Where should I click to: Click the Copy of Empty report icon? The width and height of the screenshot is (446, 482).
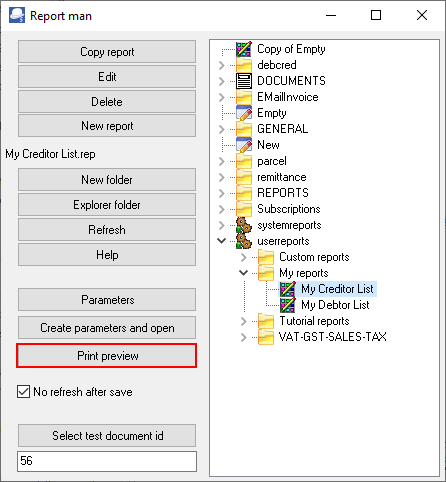(244, 49)
